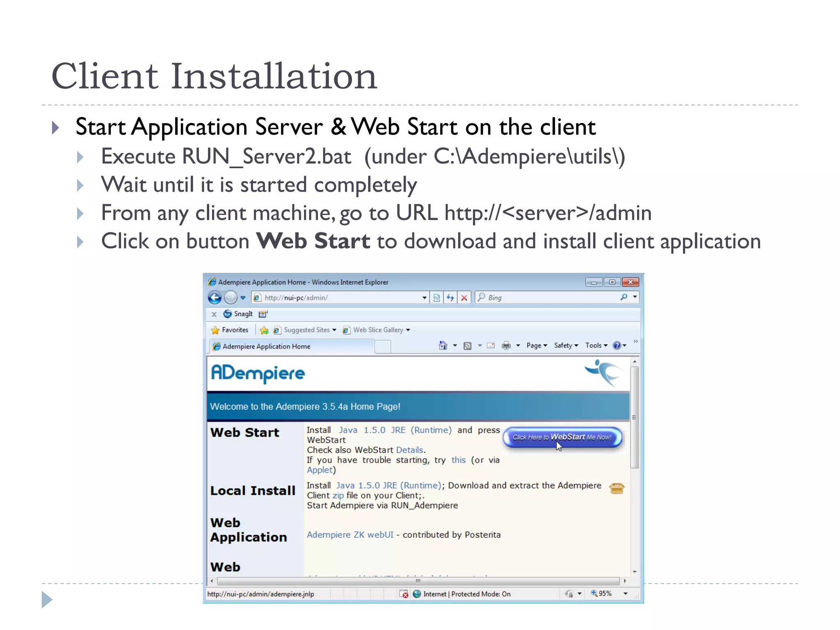Open the WebStart Details link
This screenshot has height=630, width=840.
pyautogui.click(x=409, y=450)
